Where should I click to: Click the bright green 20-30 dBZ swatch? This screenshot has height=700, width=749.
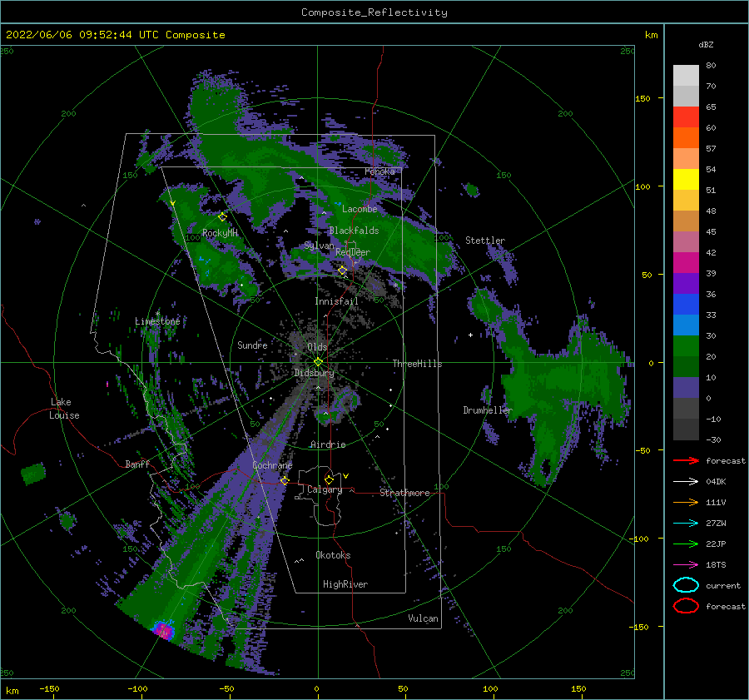[686, 346]
